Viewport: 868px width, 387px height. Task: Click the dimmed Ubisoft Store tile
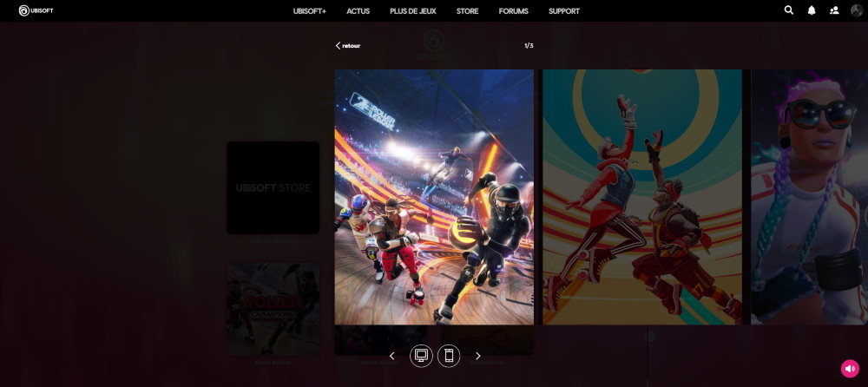(x=273, y=187)
